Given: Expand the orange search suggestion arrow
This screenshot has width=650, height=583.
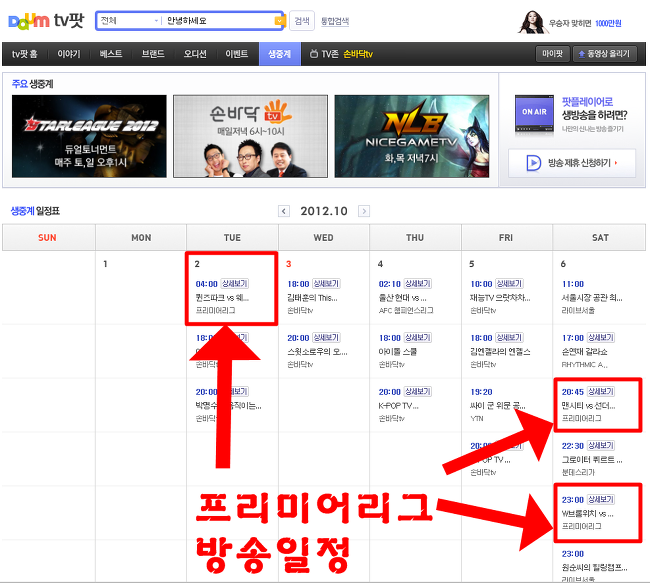Looking at the screenshot, I should click(279, 21).
